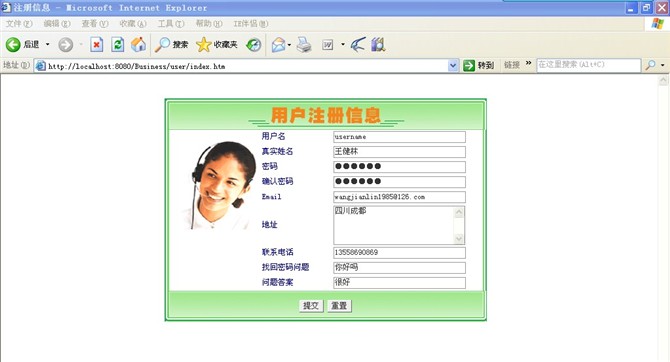This screenshot has width=670, height=362.
Task: Click the Reset (重置) button
Action: pyautogui.click(x=339, y=306)
